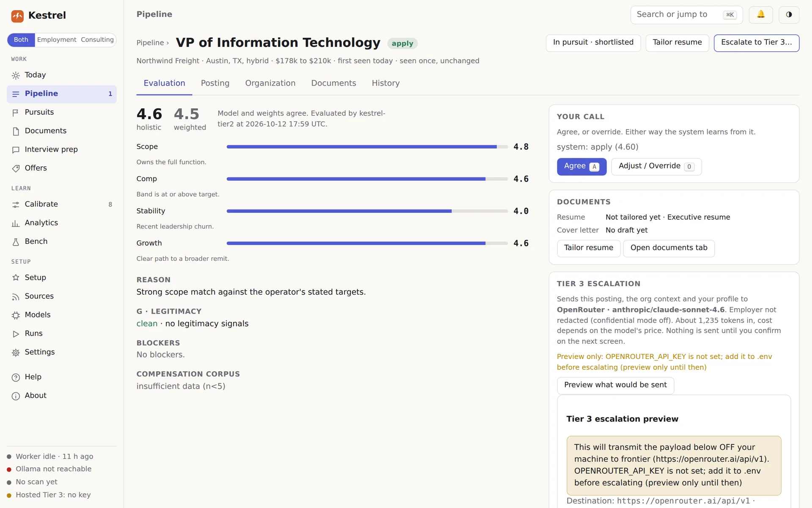Click the Escalate to Tier 3 button
The image size is (812, 508).
(x=756, y=43)
